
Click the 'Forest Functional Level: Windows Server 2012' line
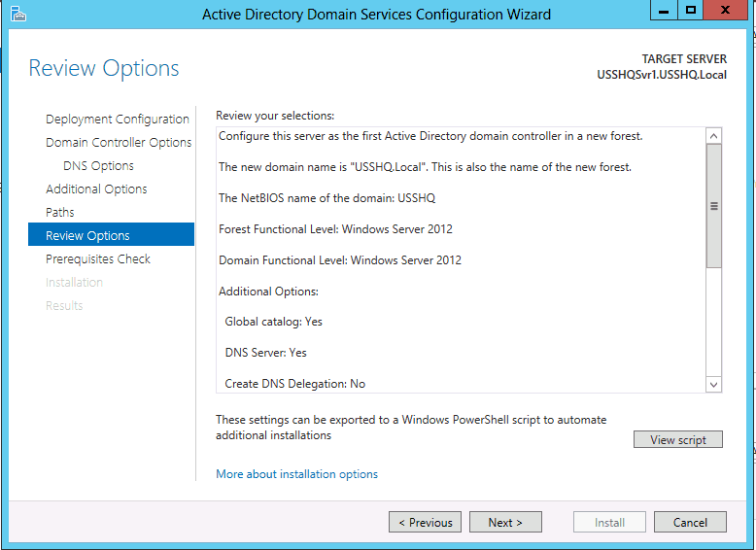(335, 229)
